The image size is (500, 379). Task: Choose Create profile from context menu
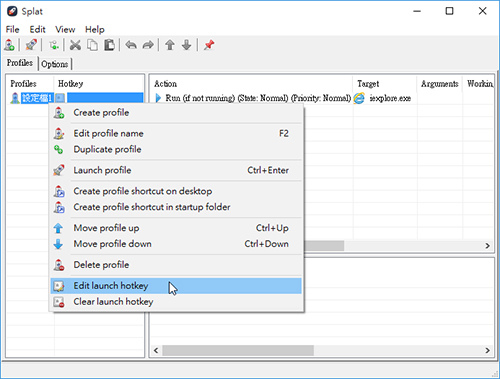(x=176, y=113)
